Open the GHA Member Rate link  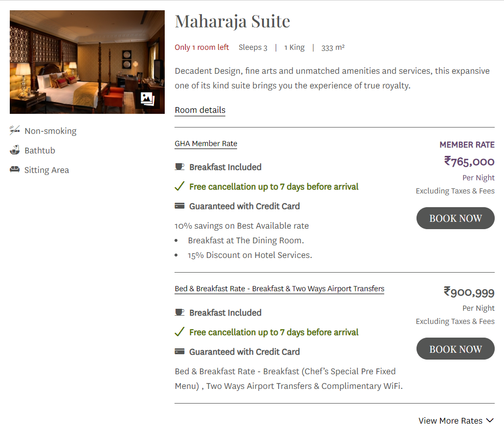click(x=206, y=144)
